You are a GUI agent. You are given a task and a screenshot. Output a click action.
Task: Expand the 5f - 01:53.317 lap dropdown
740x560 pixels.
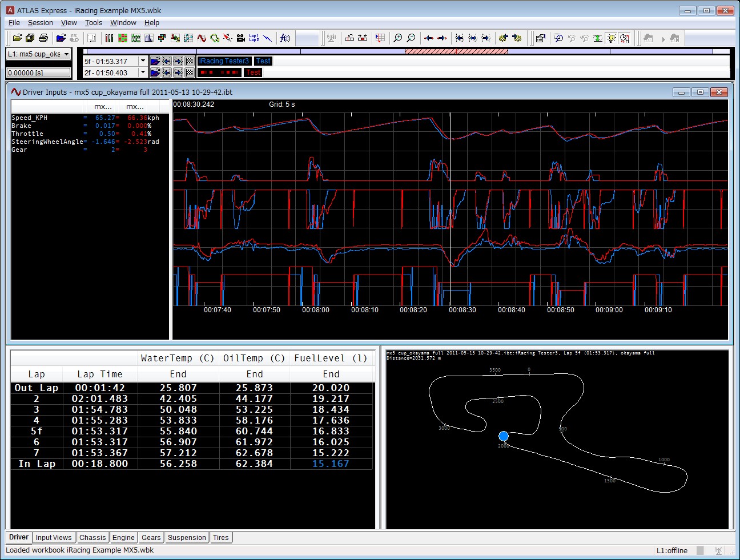143,61
